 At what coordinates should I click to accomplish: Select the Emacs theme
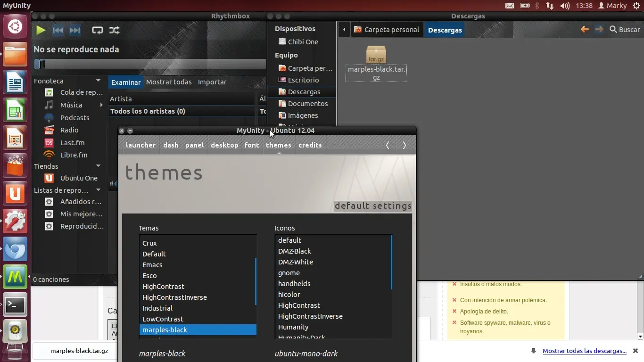[198, 265]
